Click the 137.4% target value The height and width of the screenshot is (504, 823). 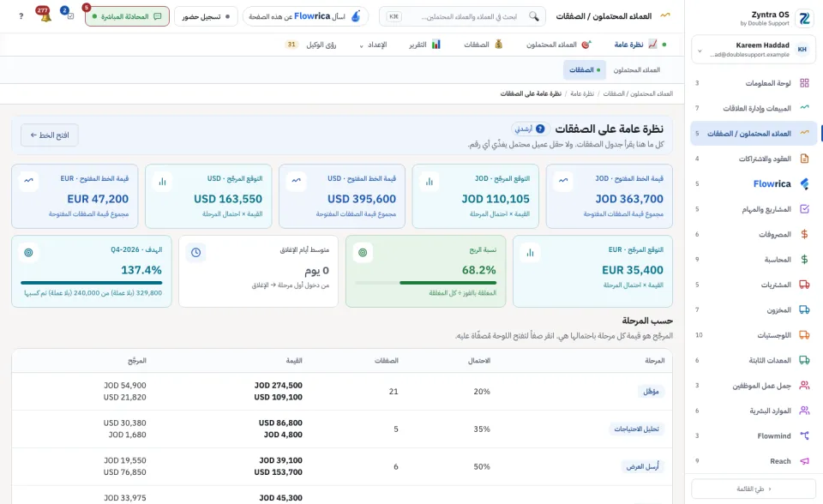141,270
